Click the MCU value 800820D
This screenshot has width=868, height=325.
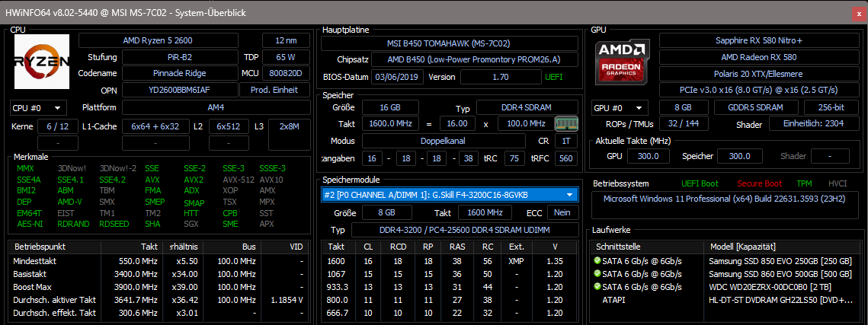[x=287, y=73]
